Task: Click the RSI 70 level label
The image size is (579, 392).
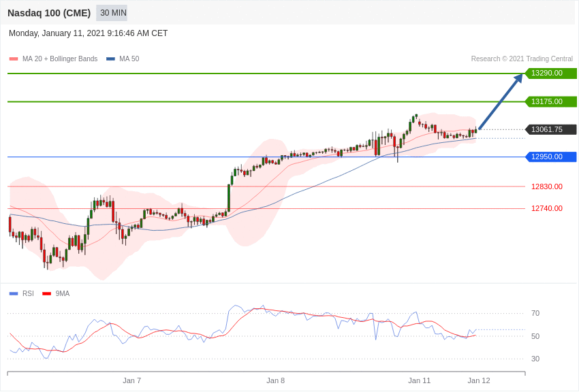Action: pos(535,314)
